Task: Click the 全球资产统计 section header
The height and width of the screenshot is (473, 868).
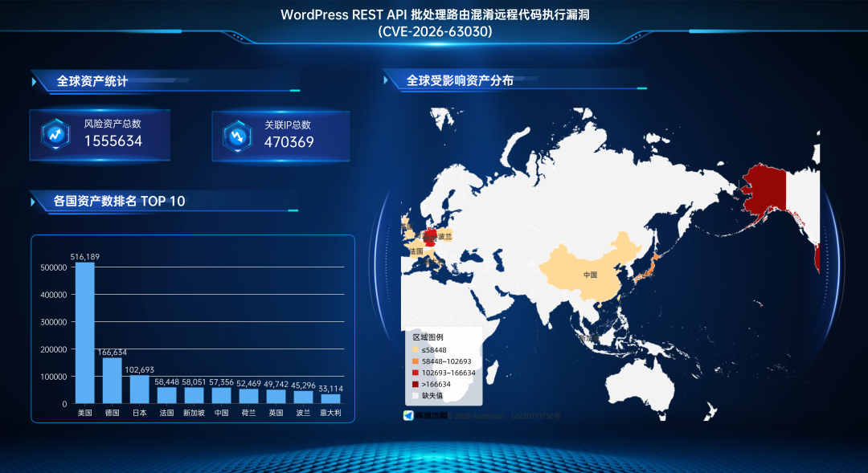Action: [x=92, y=81]
